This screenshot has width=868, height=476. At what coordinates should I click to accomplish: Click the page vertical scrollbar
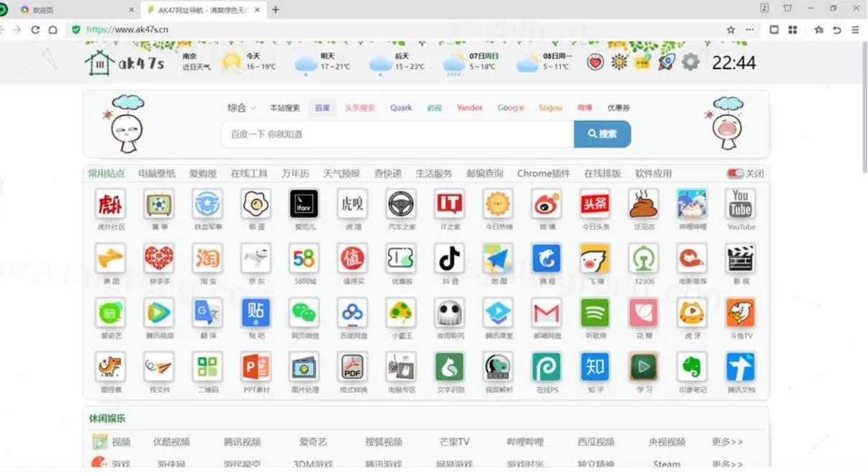tap(864, 106)
